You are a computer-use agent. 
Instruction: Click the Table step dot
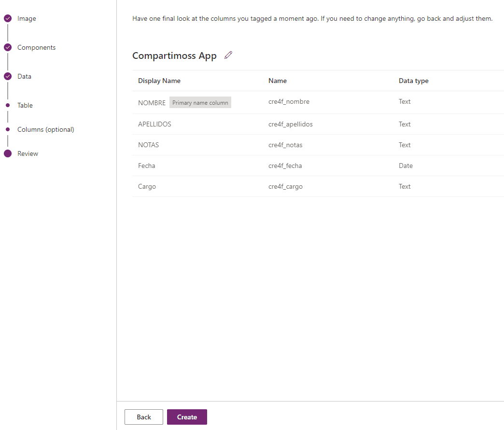[x=8, y=105]
